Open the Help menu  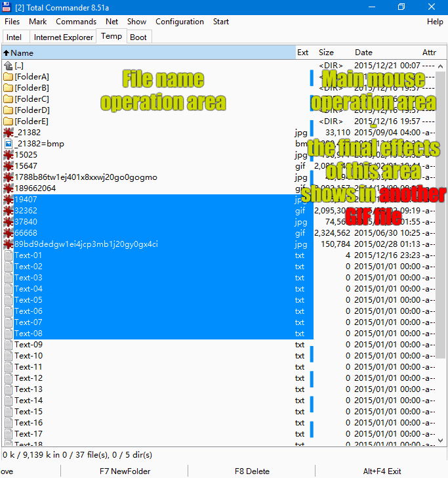pos(435,22)
